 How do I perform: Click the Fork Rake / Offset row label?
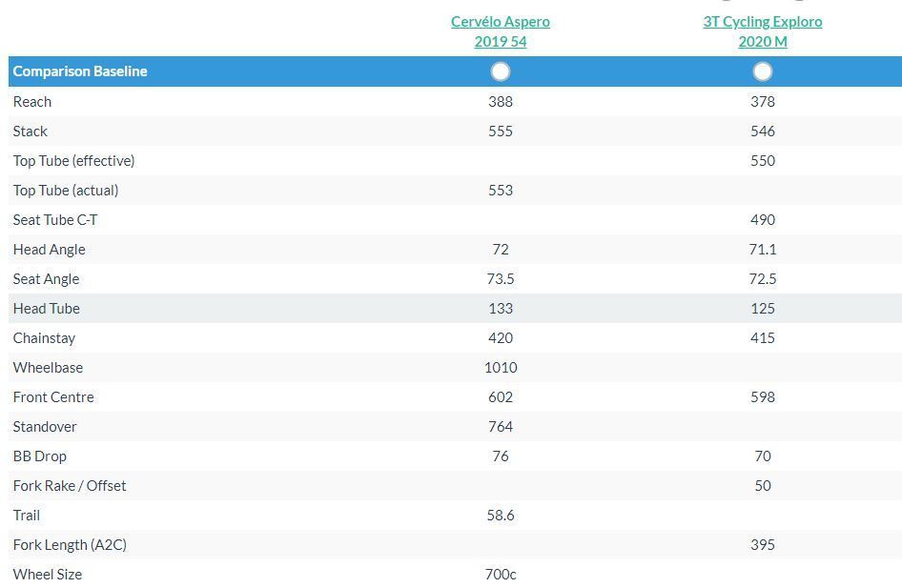[69, 486]
